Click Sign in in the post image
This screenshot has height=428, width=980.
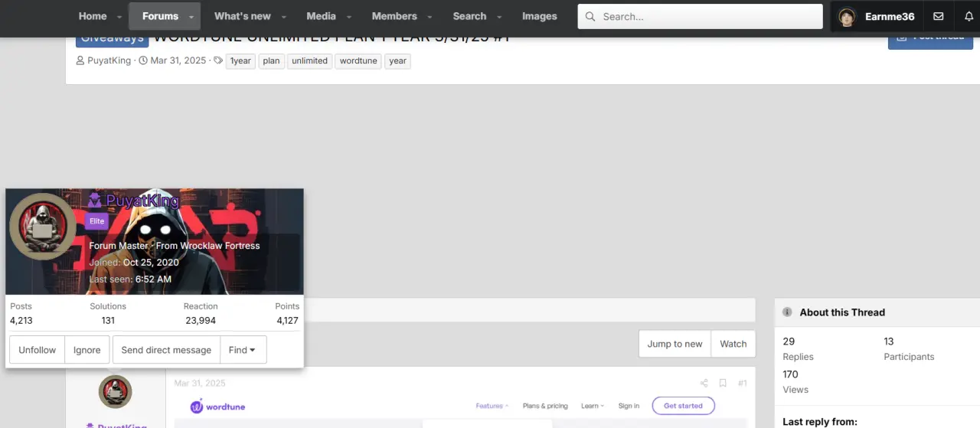tap(629, 406)
